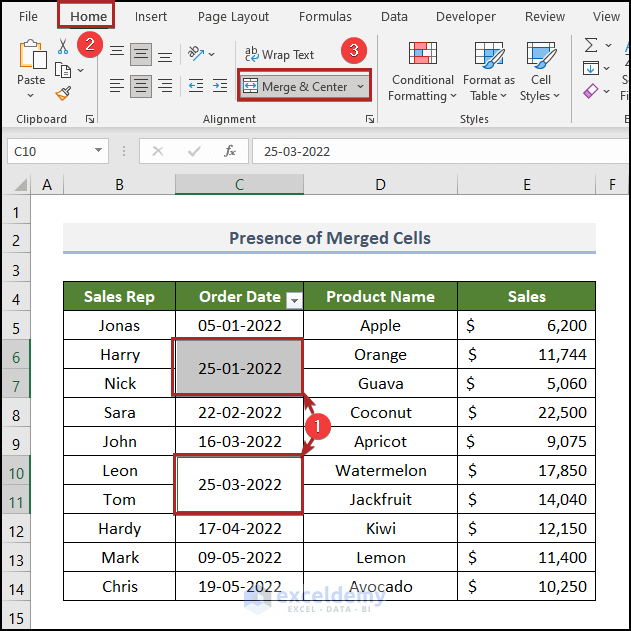
Task: Open the Formulas ribbon tab
Action: (324, 16)
